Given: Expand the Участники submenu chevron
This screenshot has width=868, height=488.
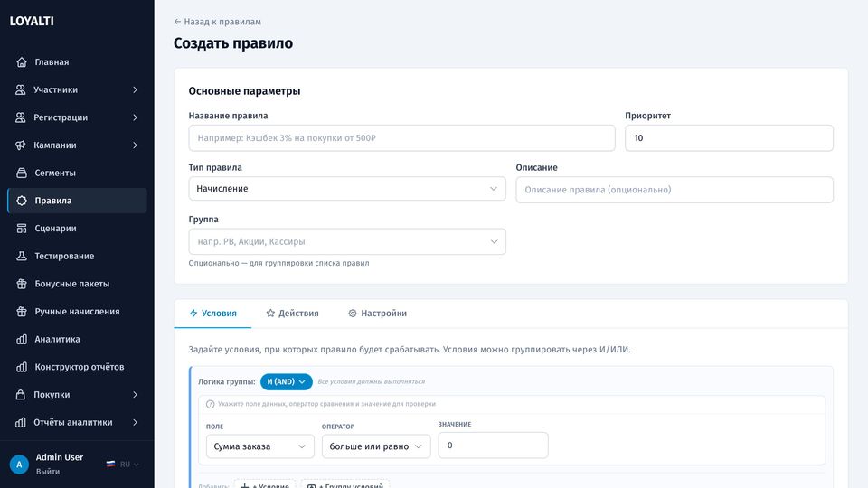Looking at the screenshot, I should coord(135,89).
